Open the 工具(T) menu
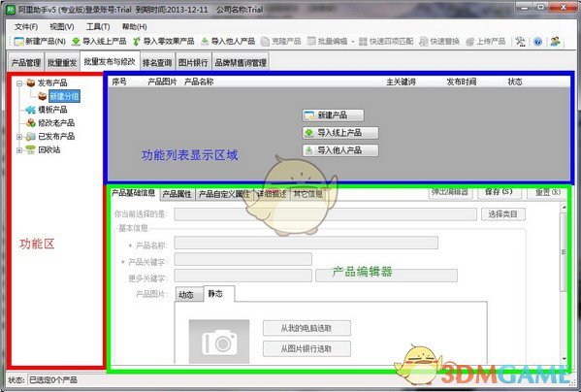The image size is (581, 392). pyautogui.click(x=98, y=26)
